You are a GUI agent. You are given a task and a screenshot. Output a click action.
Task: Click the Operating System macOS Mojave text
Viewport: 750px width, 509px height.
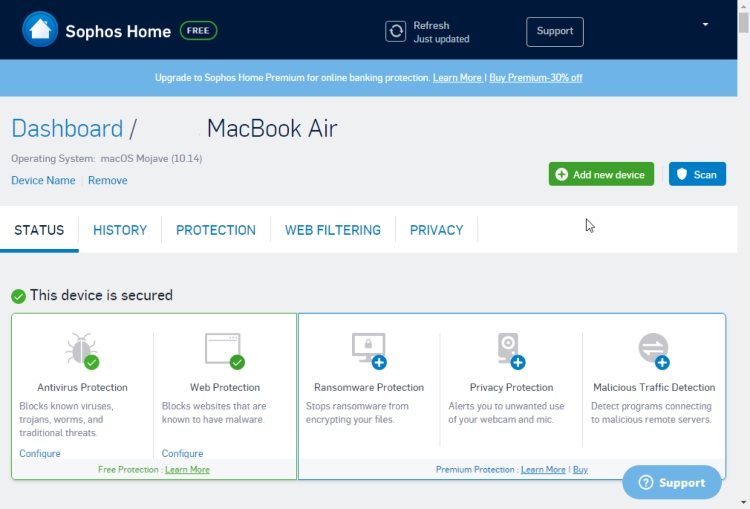[107, 158]
